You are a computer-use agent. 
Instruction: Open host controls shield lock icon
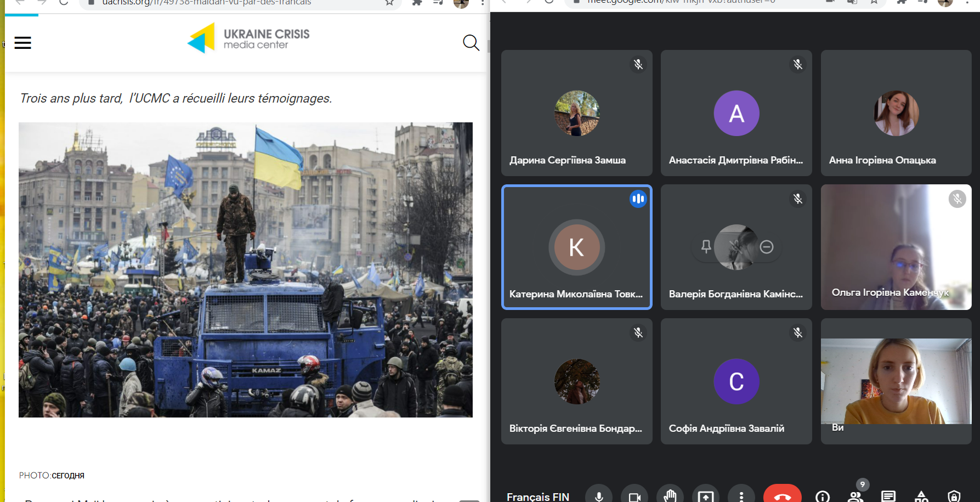click(954, 496)
